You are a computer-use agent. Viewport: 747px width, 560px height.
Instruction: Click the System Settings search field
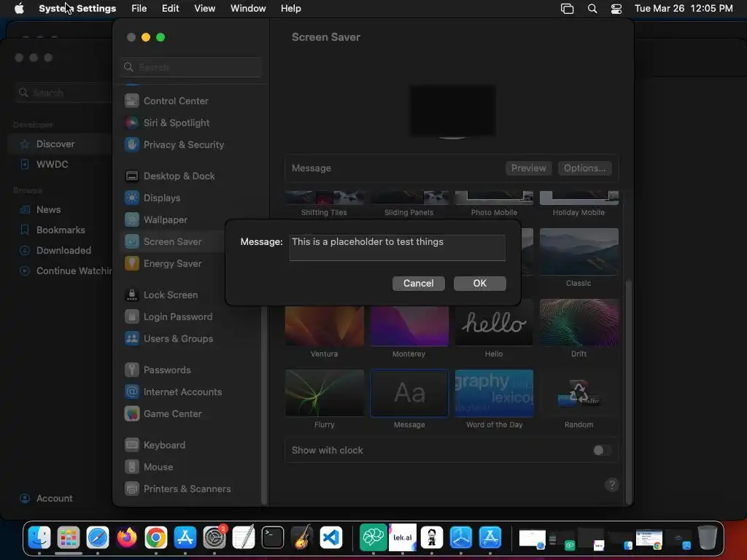pyautogui.click(x=190, y=67)
